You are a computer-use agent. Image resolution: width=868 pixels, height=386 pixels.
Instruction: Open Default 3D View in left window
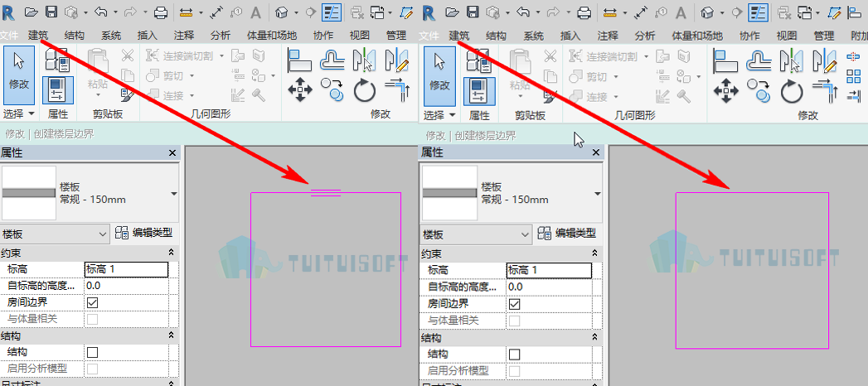point(282,12)
